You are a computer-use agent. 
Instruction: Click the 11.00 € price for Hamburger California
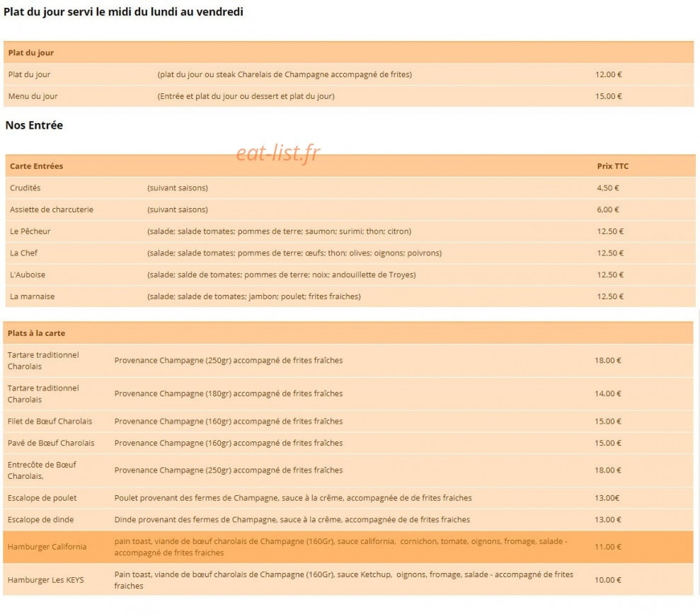607,547
